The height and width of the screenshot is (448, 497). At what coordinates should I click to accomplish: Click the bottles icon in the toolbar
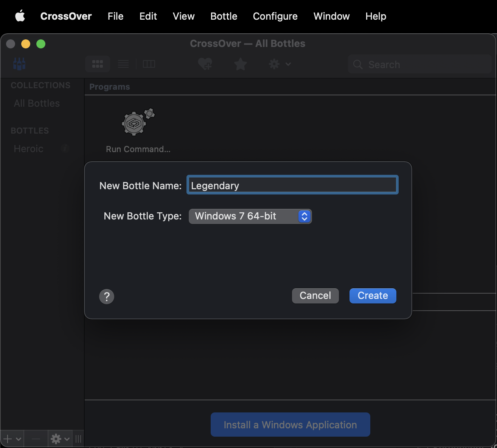19,64
